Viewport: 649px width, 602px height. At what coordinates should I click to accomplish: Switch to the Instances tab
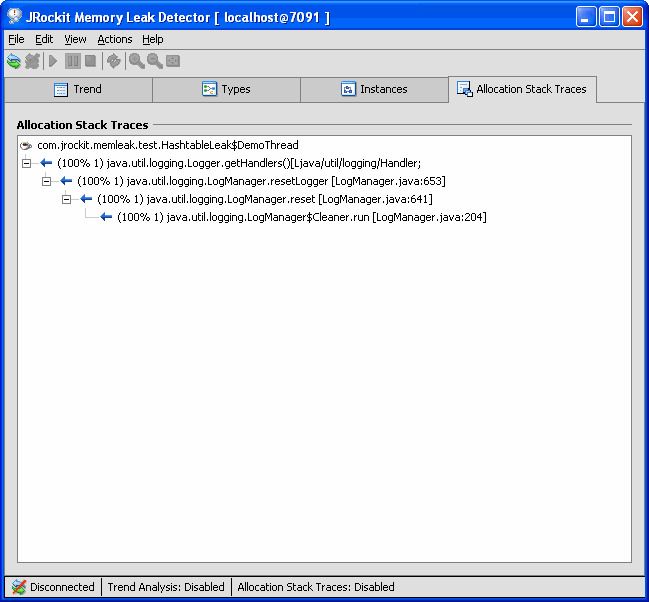pos(374,89)
